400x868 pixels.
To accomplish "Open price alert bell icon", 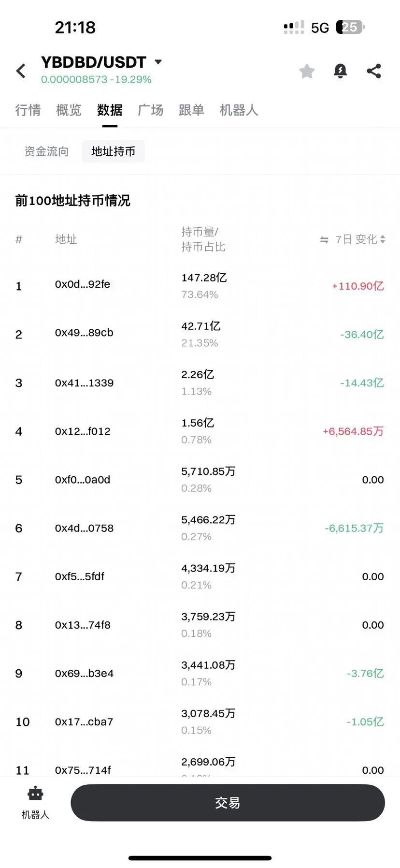I will pyautogui.click(x=340, y=71).
